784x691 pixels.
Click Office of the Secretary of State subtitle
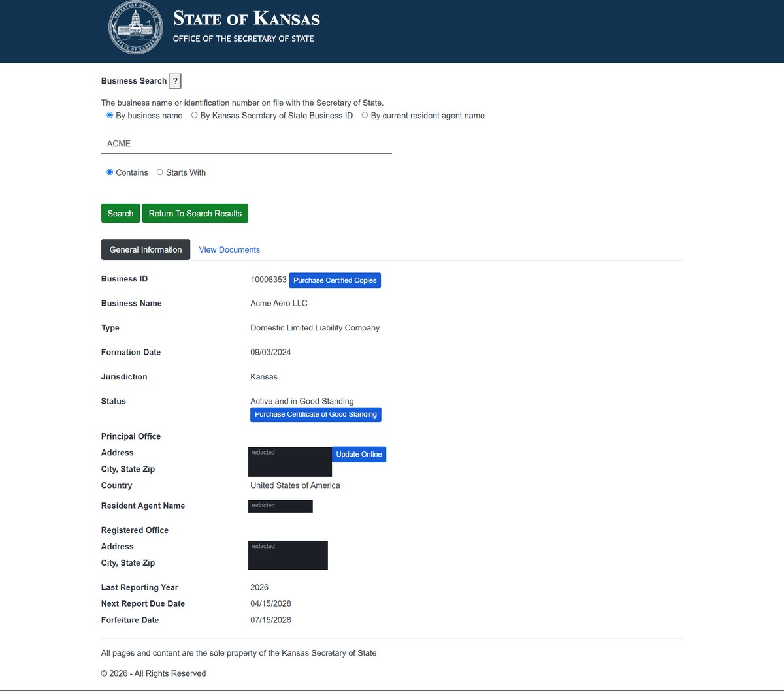click(x=243, y=39)
